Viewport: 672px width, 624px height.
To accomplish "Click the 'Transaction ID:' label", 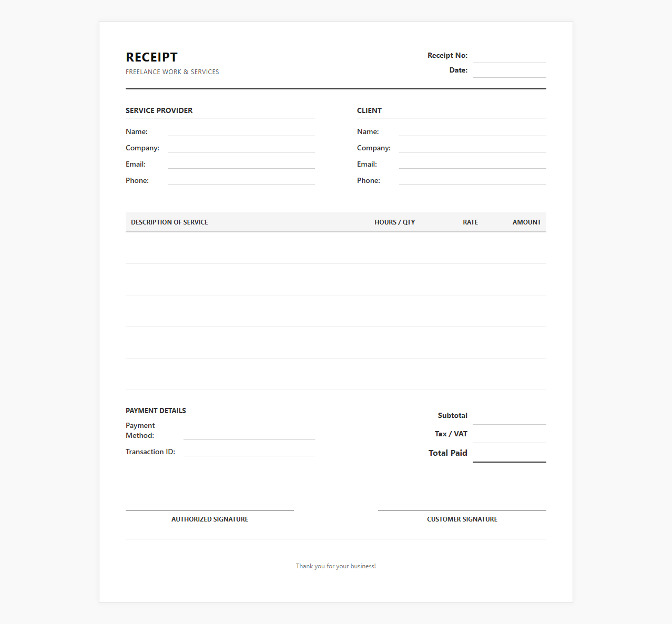I will pos(150,452).
